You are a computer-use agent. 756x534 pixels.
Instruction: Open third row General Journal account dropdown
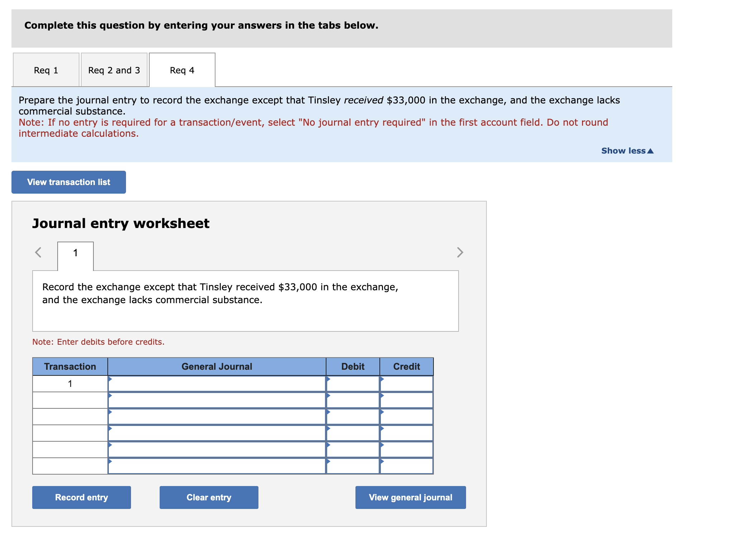click(x=217, y=417)
